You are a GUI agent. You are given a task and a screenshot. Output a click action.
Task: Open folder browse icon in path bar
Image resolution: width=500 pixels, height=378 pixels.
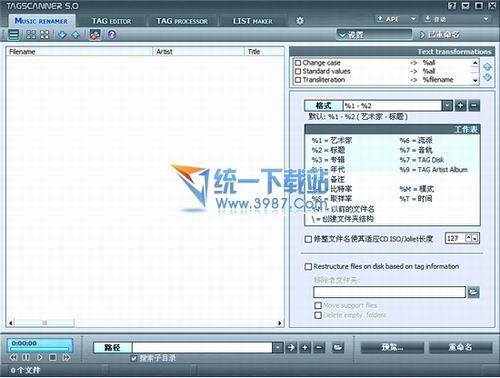click(x=338, y=347)
